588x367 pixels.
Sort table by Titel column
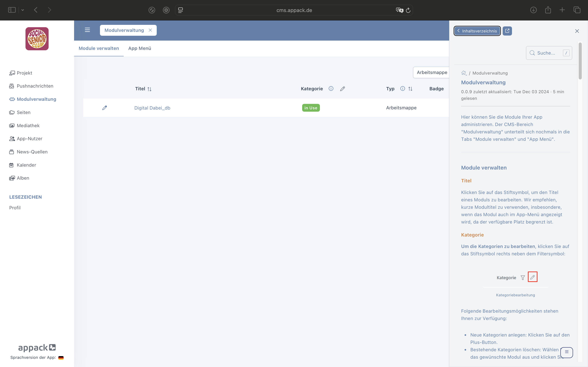pyautogui.click(x=149, y=89)
